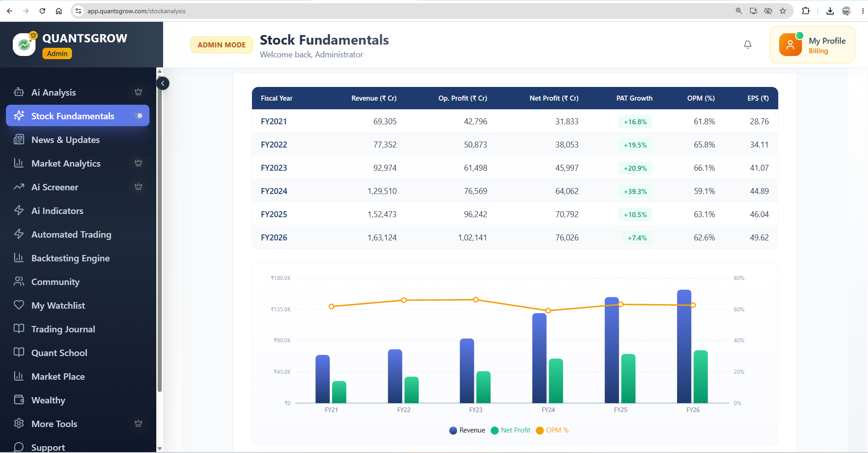The image size is (868, 453).
Task: Collapse the sidebar with the chevron button
Action: point(163,83)
